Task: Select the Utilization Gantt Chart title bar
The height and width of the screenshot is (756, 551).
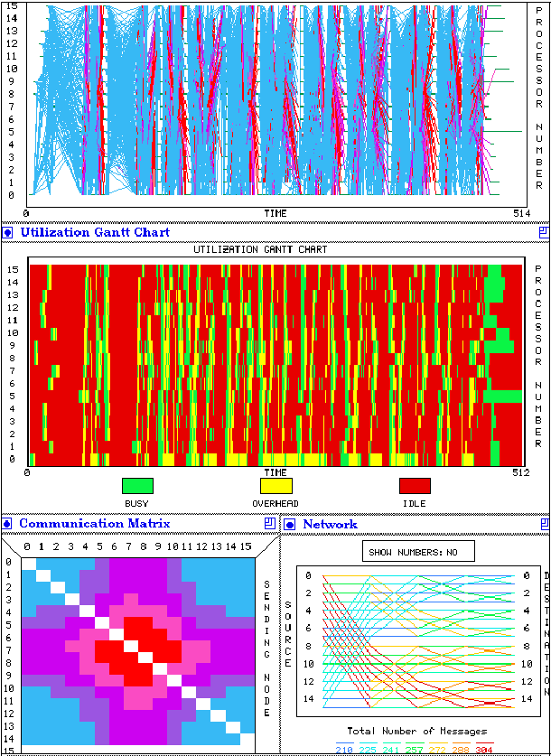Action: tap(271, 233)
